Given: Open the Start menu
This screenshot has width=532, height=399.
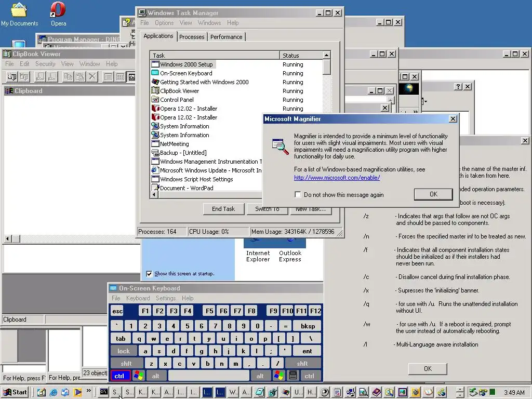Looking at the screenshot, I should (16, 393).
